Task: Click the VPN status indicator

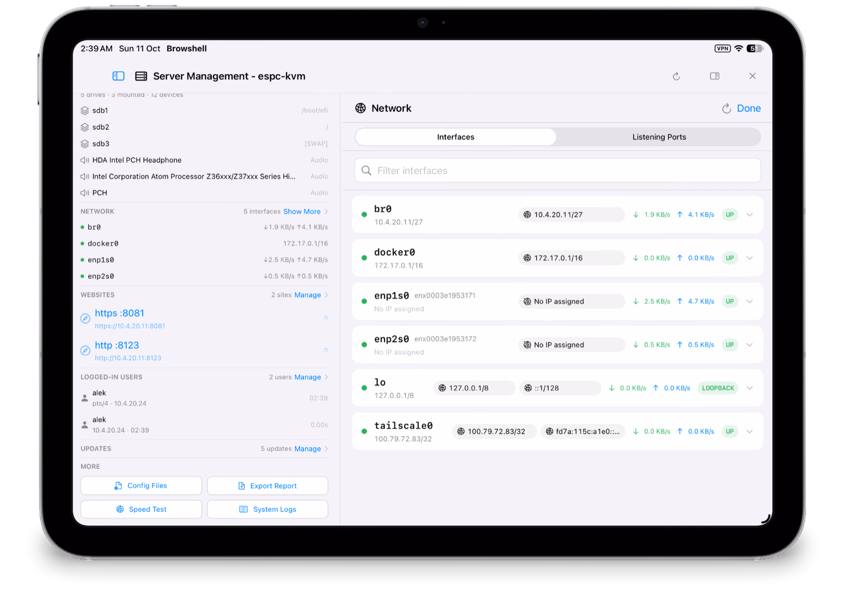Action: pyautogui.click(x=723, y=48)
